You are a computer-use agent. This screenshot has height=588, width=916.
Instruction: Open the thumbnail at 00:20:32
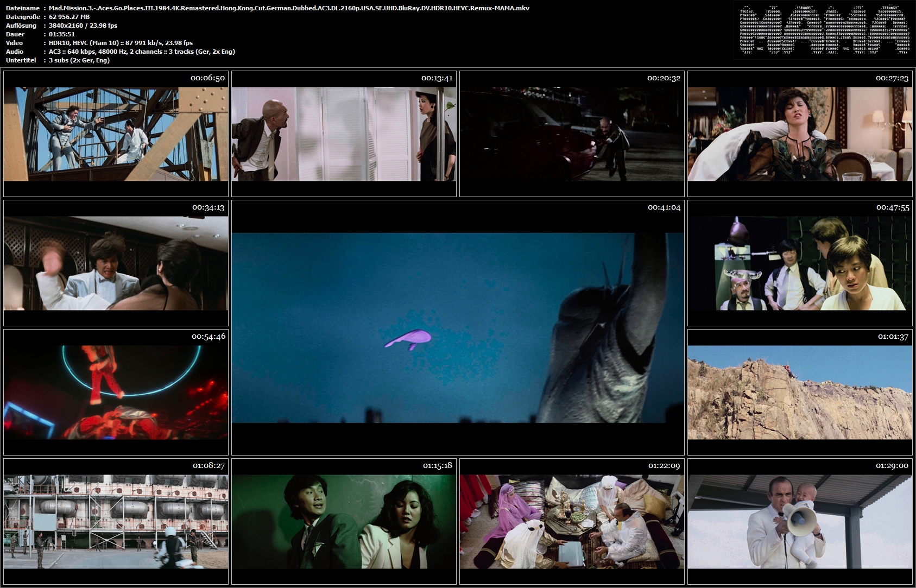click(x=572, y=134)
